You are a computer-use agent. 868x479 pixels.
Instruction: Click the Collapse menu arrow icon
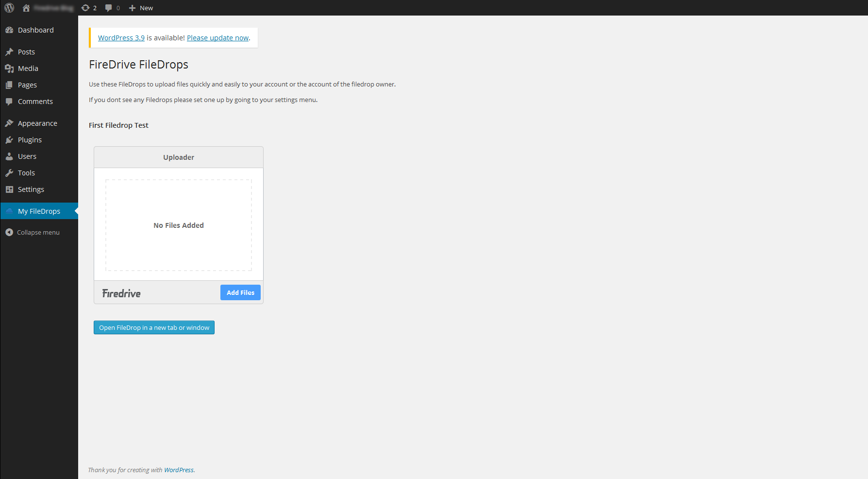pyautogui.click(x=9, y=232)
